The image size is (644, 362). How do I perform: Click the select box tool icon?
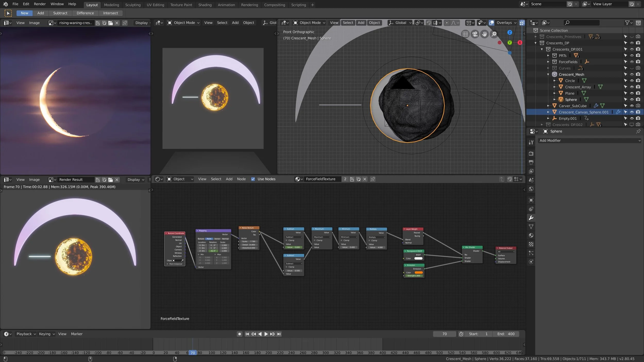[8, 13]
